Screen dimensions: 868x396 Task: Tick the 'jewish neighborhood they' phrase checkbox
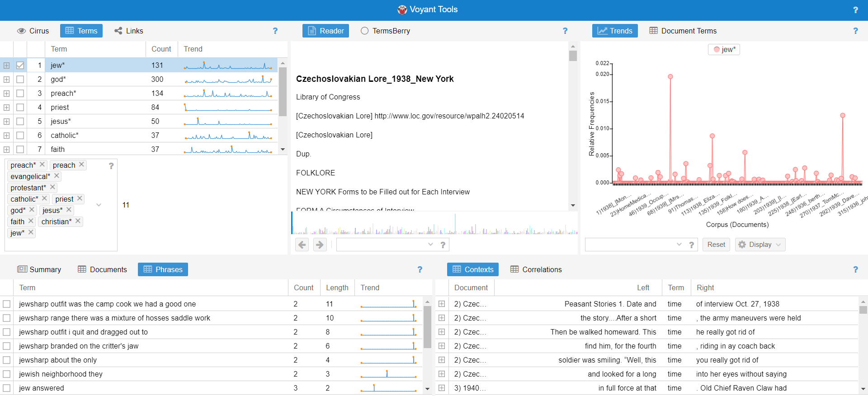point(6,374)
